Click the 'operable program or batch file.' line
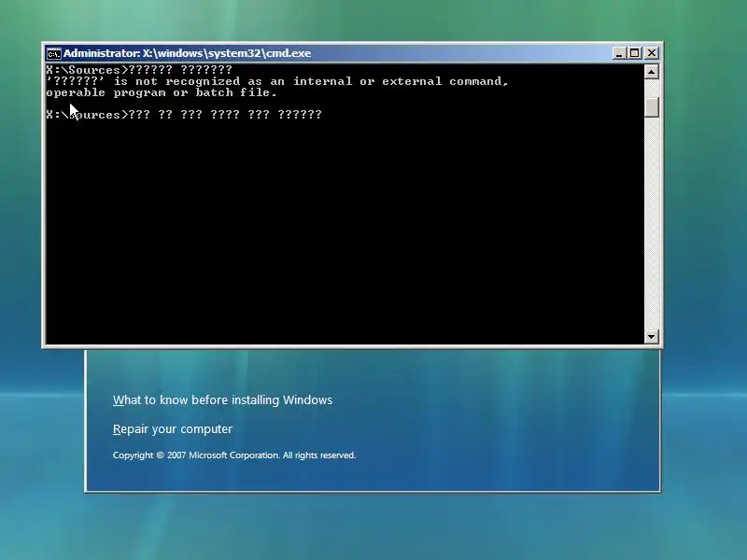This screenshot has height=560, width=747. [162, 92]
